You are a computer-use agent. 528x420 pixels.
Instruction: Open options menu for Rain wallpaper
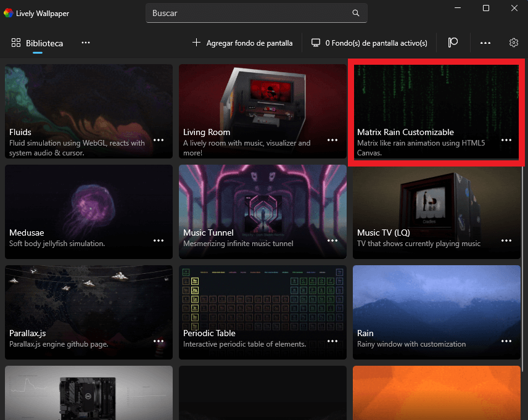pyautogui.click(x=506, y=341)
